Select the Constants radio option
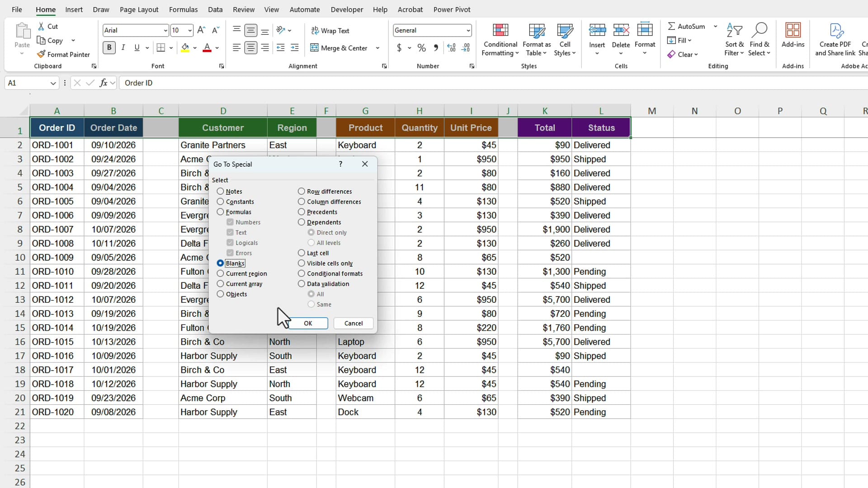 click(x=220, y=202)
